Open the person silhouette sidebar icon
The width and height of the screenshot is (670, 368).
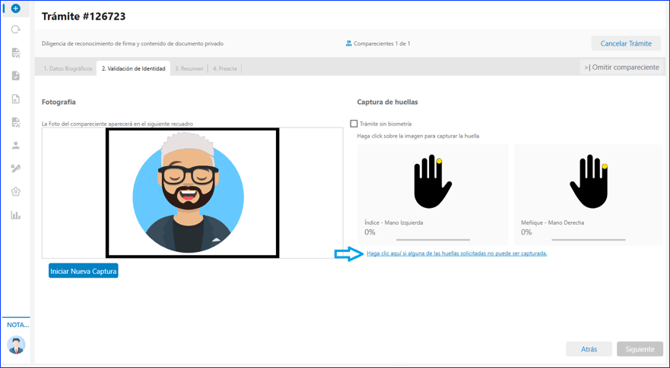tap(16, 145)
